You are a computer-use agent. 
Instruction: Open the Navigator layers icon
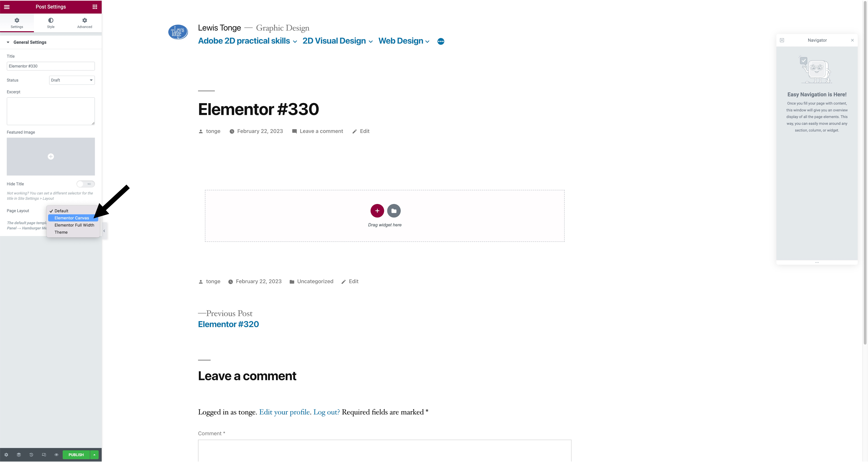19,455
